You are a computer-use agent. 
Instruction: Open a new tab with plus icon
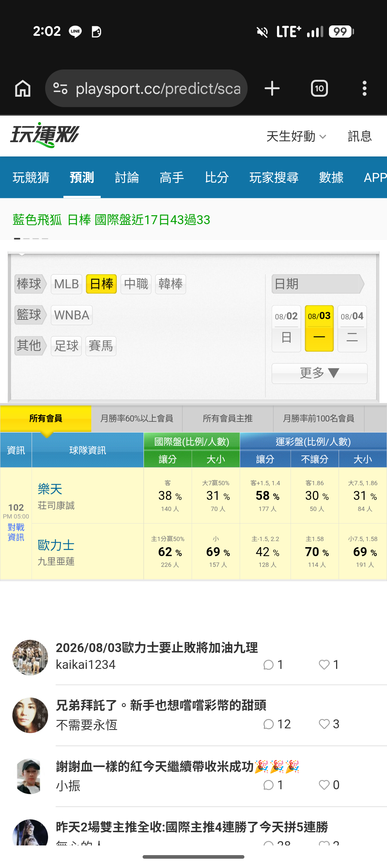272,88
